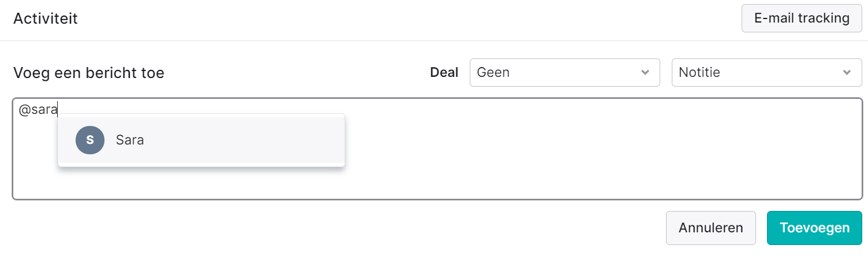Viewport: 868px width, 256px height.
Task: Select the Sara mention suggestion
Action: click(201, 140)
